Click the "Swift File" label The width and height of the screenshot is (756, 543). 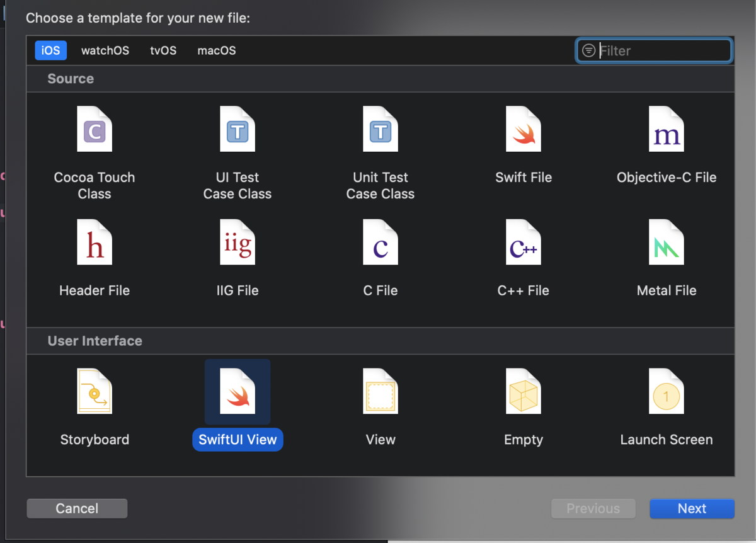[x=524, y=178]
